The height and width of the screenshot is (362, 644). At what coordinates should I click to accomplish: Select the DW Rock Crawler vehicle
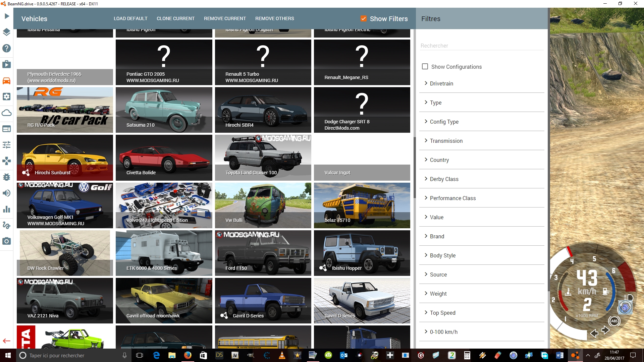coord(65,253)
